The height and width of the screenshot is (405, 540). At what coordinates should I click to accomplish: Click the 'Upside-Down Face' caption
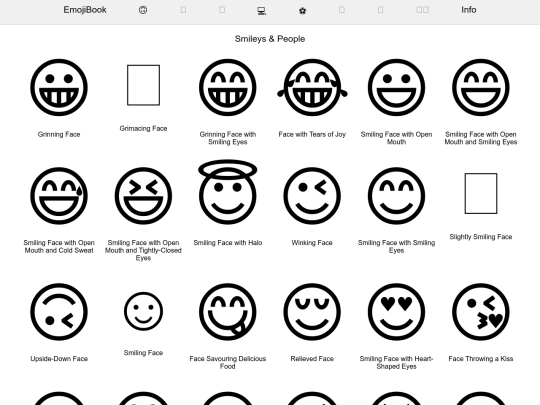coord(59,359)
